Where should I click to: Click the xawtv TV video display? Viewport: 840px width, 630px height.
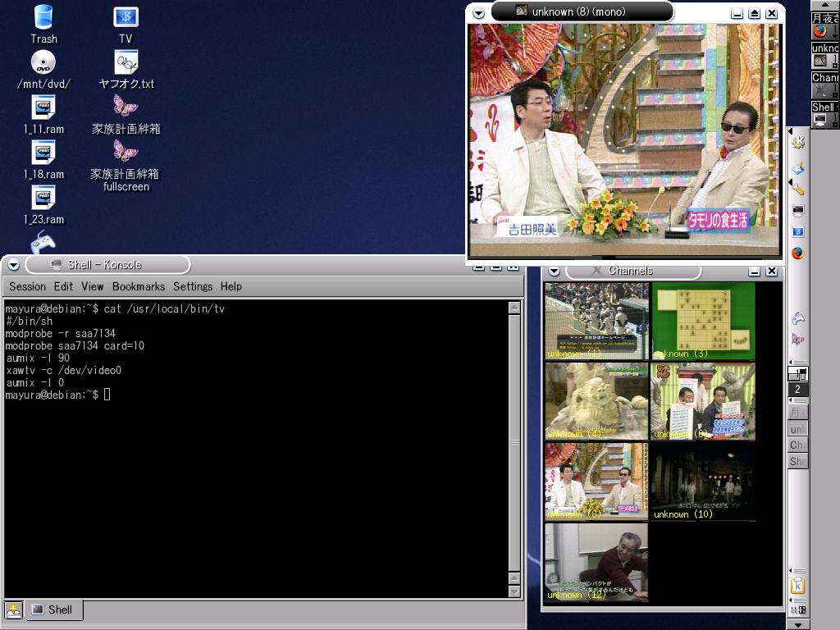624,139
